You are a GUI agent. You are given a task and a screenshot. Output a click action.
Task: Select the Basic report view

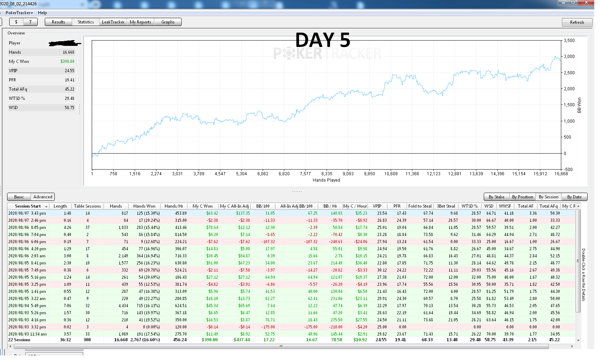click(x=19, y=197)
